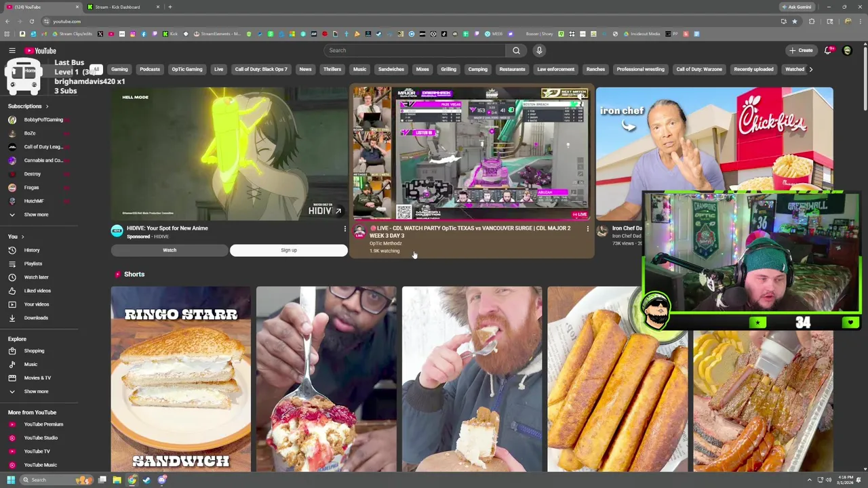Open Music under Explore
Screen dimensions: 868x488
click(x=31, y=365)
